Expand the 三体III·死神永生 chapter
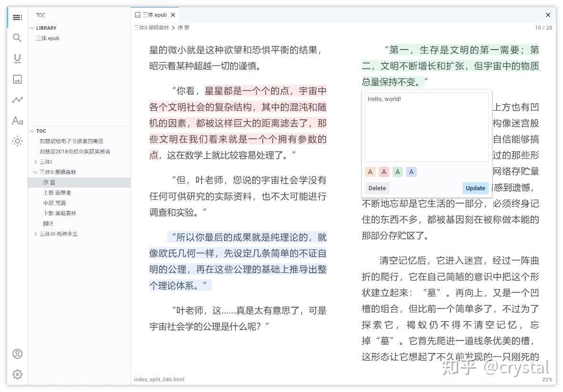The width and height of the screenshot is (563, 392). click(36, 234)
